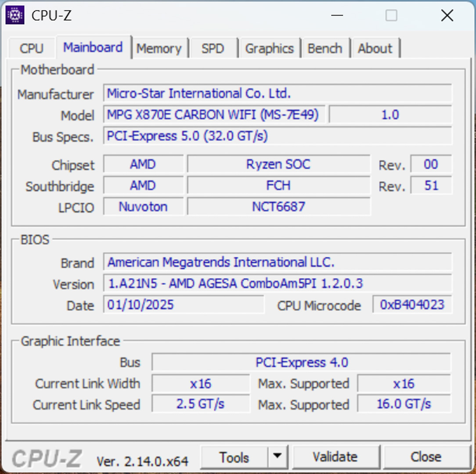Screen dimensions: 476x474
Task: Click the Southbridge Rev. value 51
Action: (x=431, y=185)
